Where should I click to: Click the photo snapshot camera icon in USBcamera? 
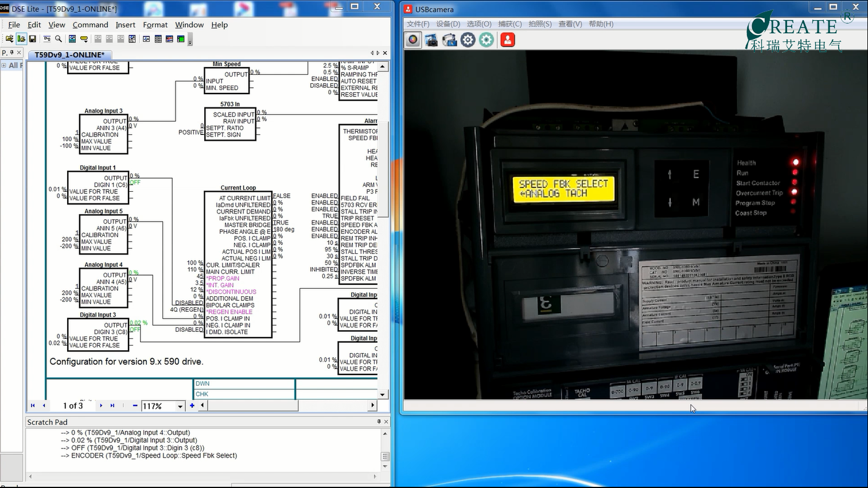(x=431, y=40)
